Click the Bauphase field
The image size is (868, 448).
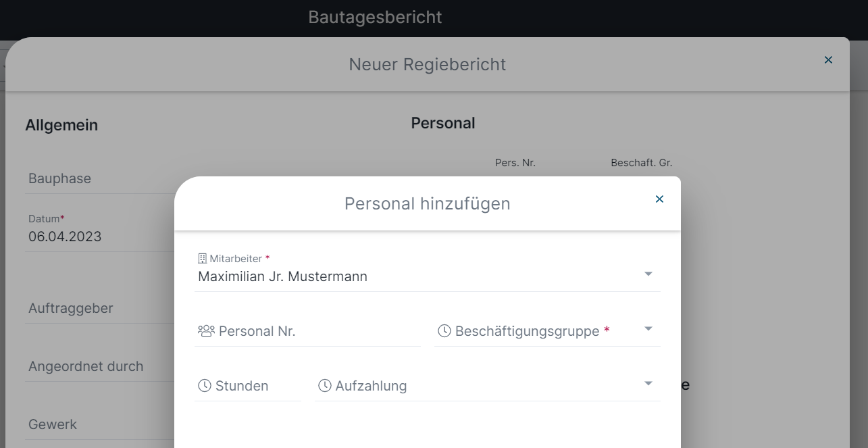point(100,178)
